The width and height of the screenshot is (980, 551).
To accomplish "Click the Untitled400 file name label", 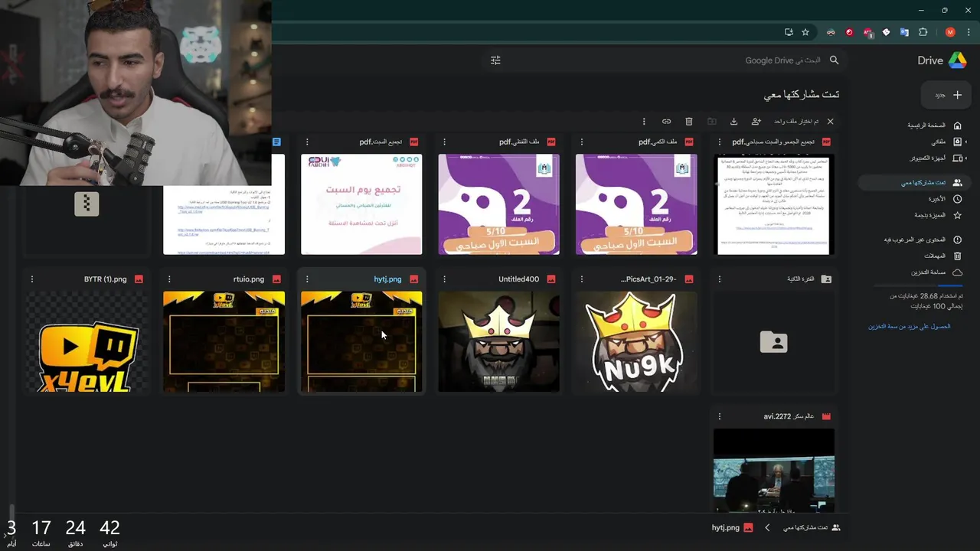I will (519, 279).
